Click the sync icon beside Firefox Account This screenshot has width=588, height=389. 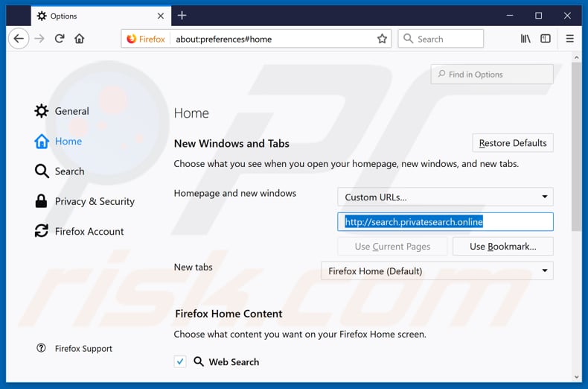click(x=41, y=231)
